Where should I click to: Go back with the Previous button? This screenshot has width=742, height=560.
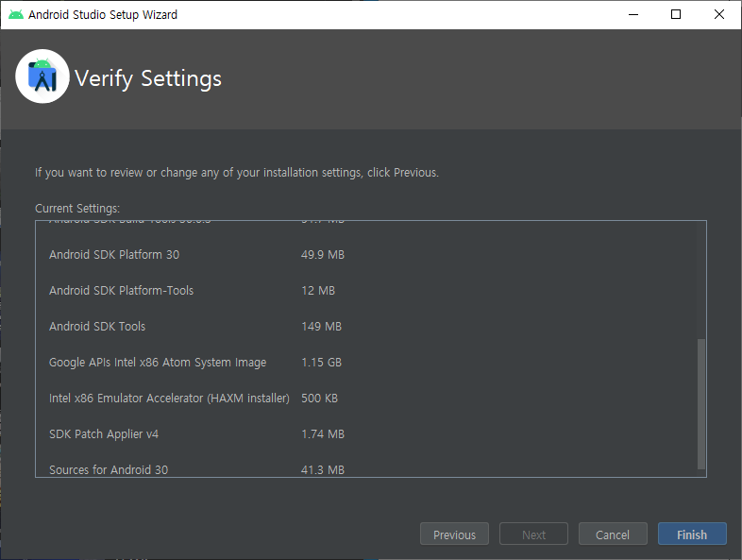(x=454, y=534)
